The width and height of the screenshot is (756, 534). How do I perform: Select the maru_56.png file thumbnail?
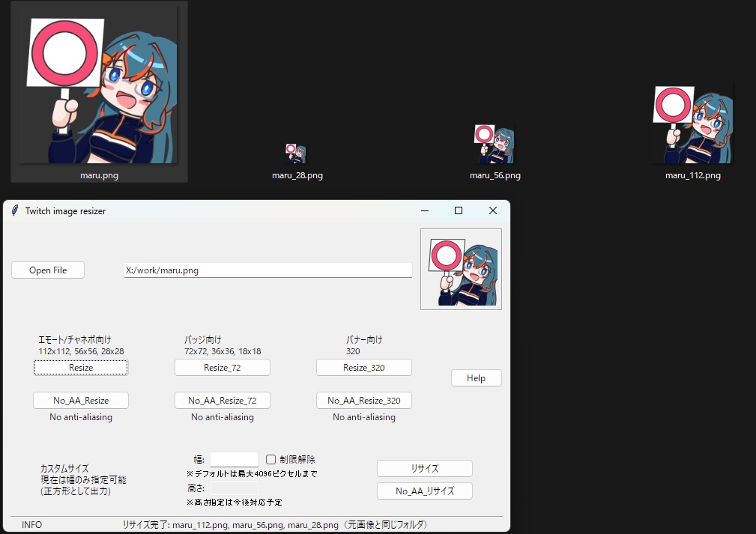pyautogui.click(x=495, y=143)
